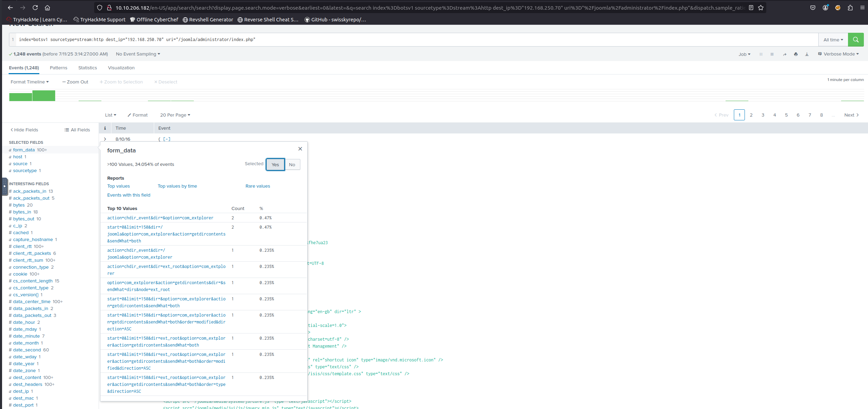Screen dimensions: 868x409
Task: Open Offline CyberChef bookmark
Action: (x=154, y=20)
